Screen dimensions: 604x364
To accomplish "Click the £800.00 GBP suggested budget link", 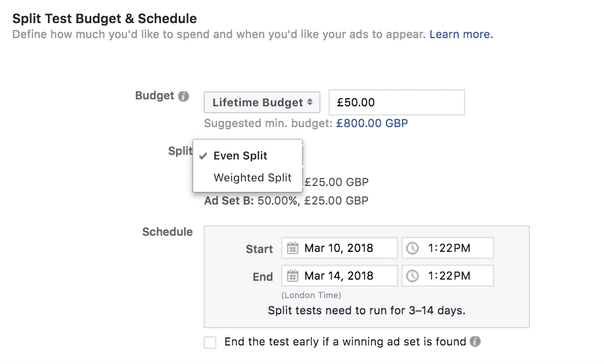I will pos(372,123).
